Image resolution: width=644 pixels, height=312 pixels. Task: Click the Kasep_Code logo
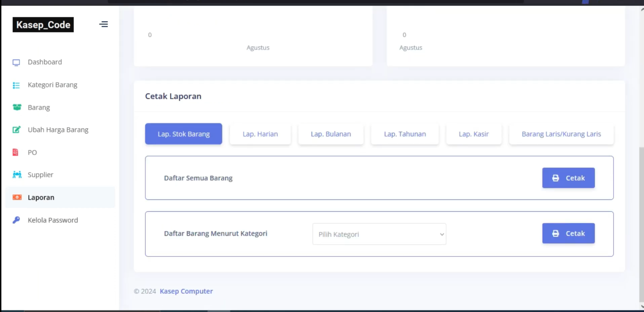[43, 25]
